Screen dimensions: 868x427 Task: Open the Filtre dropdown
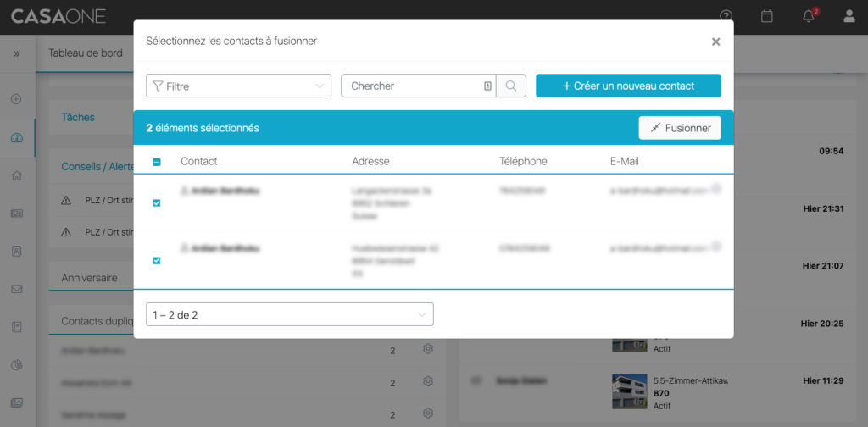(238, 86)
